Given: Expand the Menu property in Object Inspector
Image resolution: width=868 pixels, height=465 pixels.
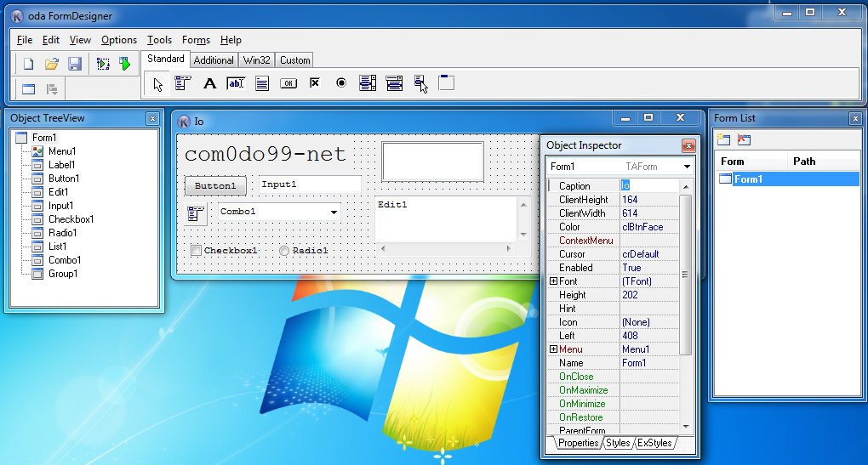Looking at the screenshot, I should click(553, 349).
